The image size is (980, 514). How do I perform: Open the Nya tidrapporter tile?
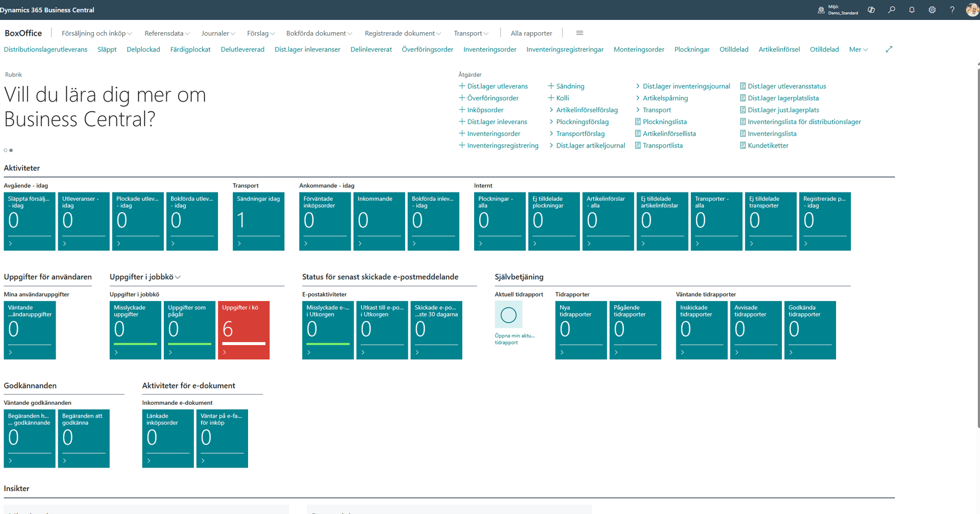581,330
